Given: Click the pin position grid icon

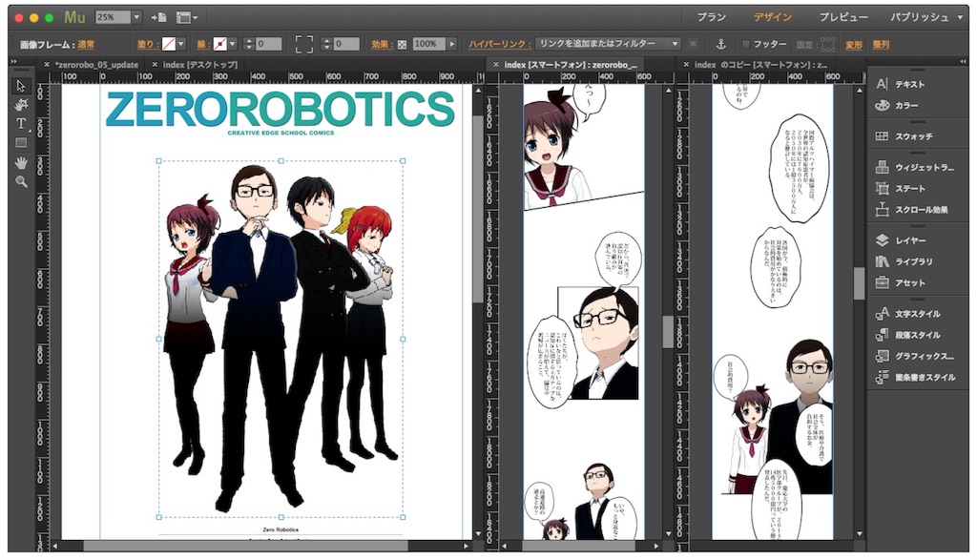Looking at the screenshot, I should [827, 44].
